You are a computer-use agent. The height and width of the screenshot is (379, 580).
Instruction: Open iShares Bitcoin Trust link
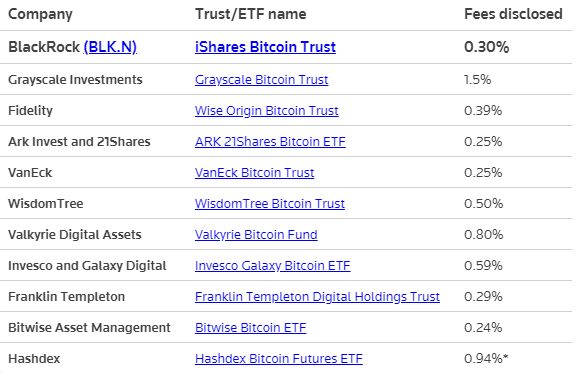265,47
